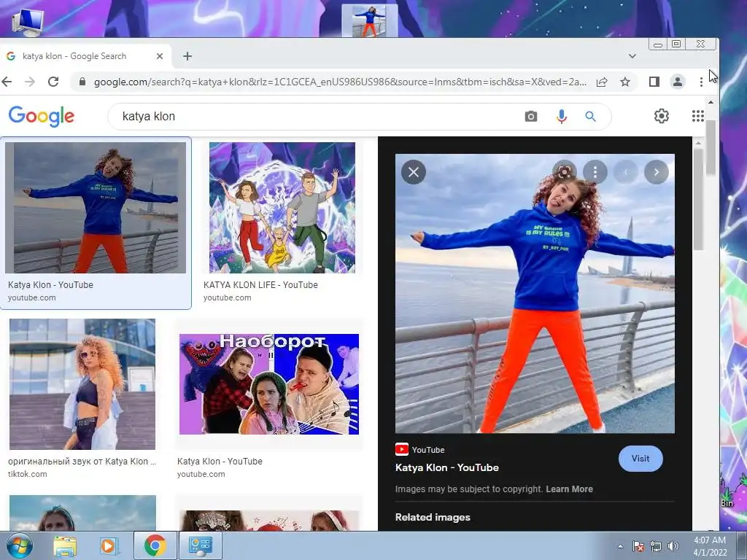Image resolution: width=747 pixels, height=560 pixels.
Task: Open the Google apps grid
Action: [x=698, y=116]
